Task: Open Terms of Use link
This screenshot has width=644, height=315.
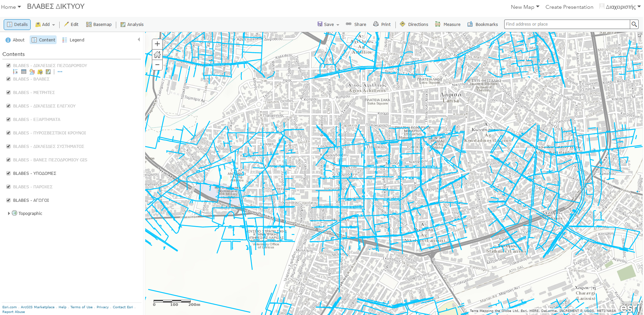Action: point(82,307)
